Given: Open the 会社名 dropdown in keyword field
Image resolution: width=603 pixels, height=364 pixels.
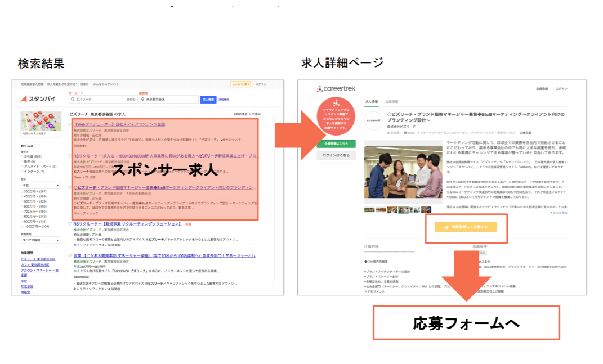Looking at the screenshot, I should [131, 99].
